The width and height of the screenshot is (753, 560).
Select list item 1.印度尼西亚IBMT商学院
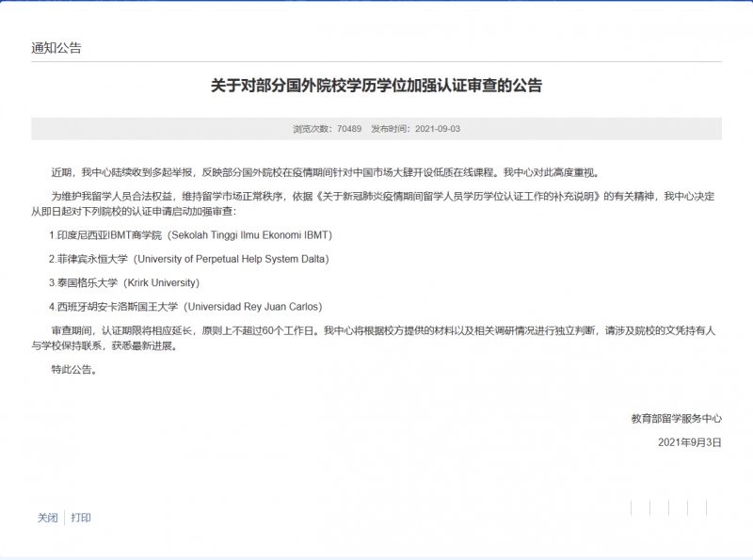[190, 235]
